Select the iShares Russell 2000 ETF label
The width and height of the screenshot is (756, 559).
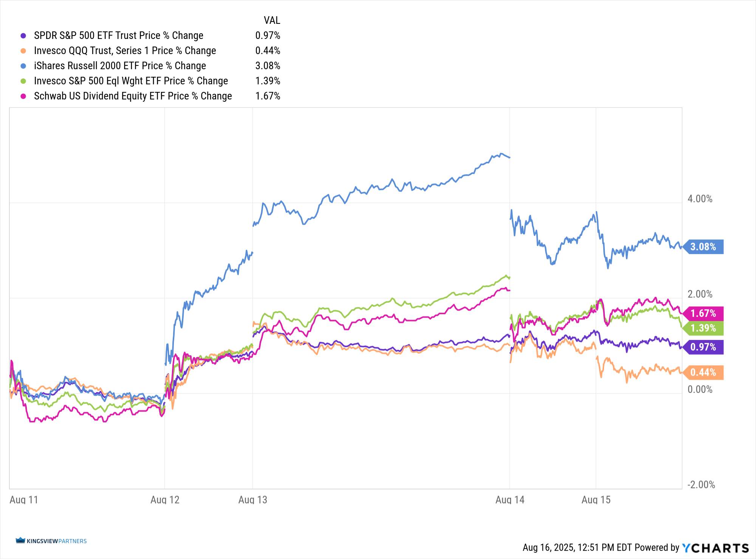point(120,66)
